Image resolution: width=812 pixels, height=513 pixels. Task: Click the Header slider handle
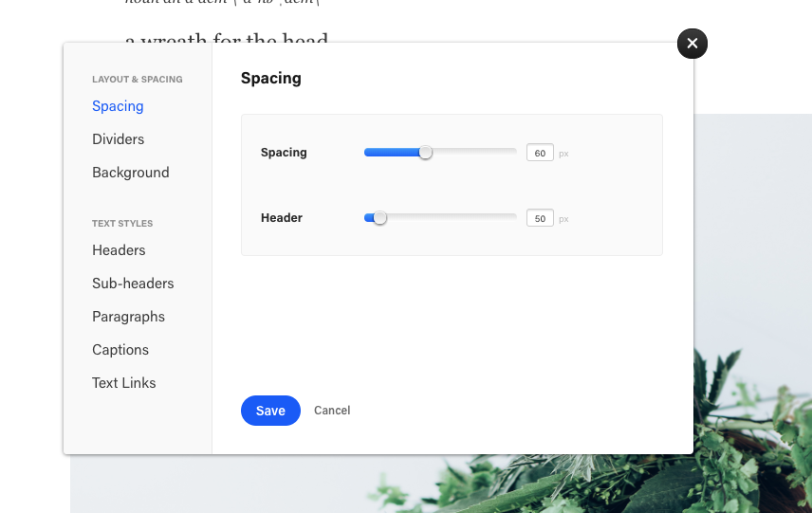tap(379, 218)
